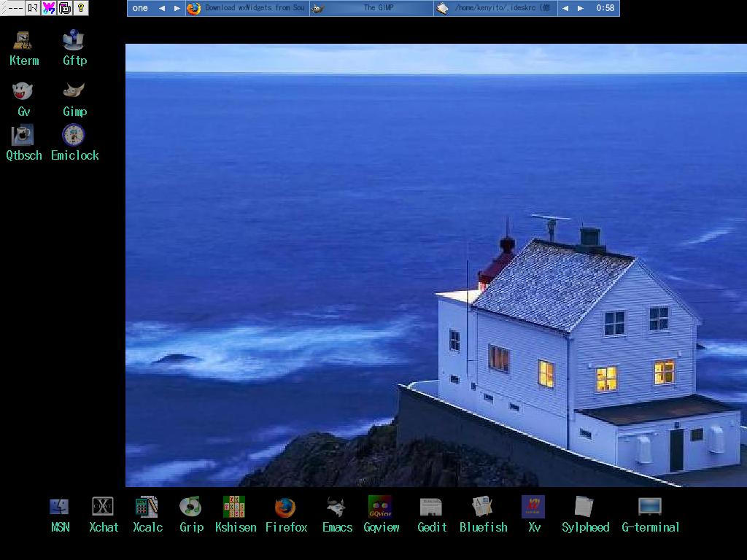Launch the Kshisen game icon
Screen dimensions: 747x560
coord(234,507)
